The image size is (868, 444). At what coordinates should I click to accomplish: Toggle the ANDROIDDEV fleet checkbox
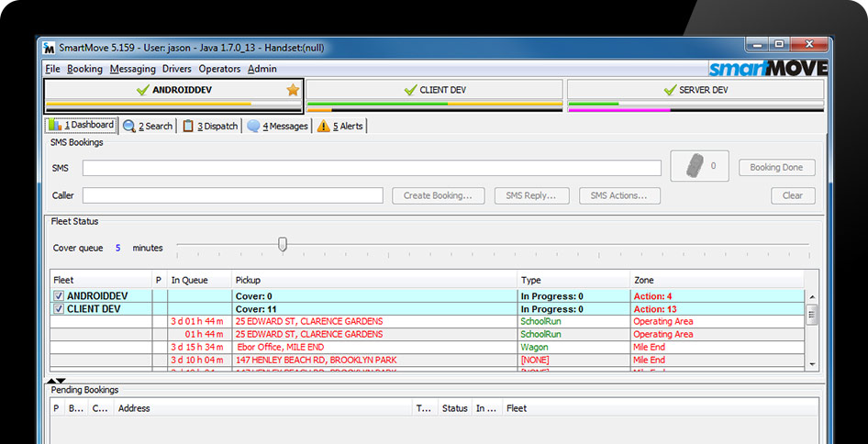[59, 296]
